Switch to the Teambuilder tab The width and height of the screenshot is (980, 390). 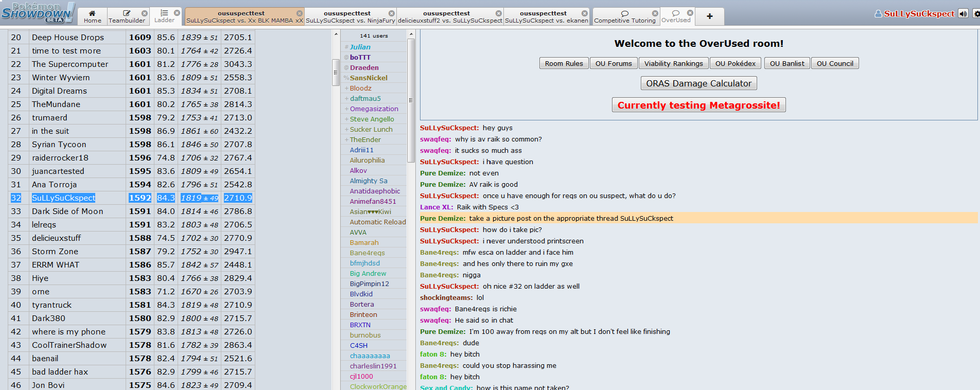coord(127,16)
